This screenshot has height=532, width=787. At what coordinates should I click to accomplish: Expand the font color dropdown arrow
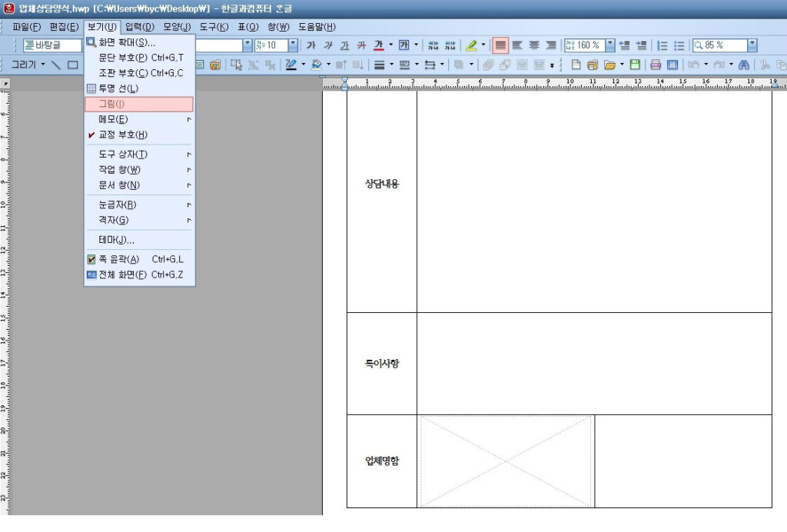[x=391, y=45]
